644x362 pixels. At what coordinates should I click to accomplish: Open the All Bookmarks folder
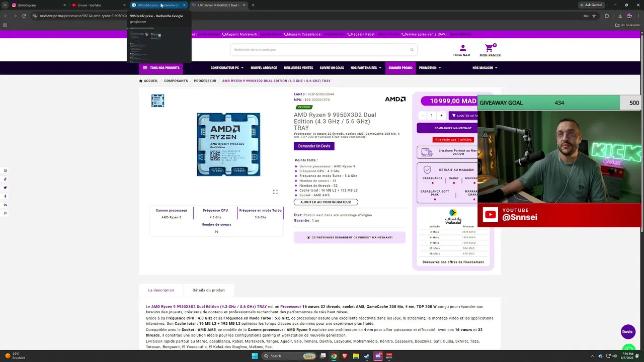629,25
